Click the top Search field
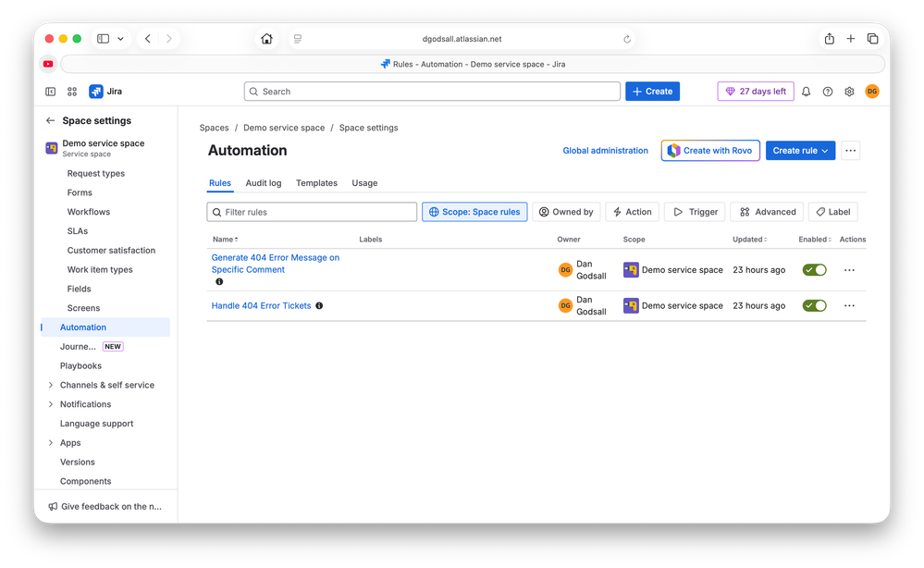924x568 pixels. [432, 92]
